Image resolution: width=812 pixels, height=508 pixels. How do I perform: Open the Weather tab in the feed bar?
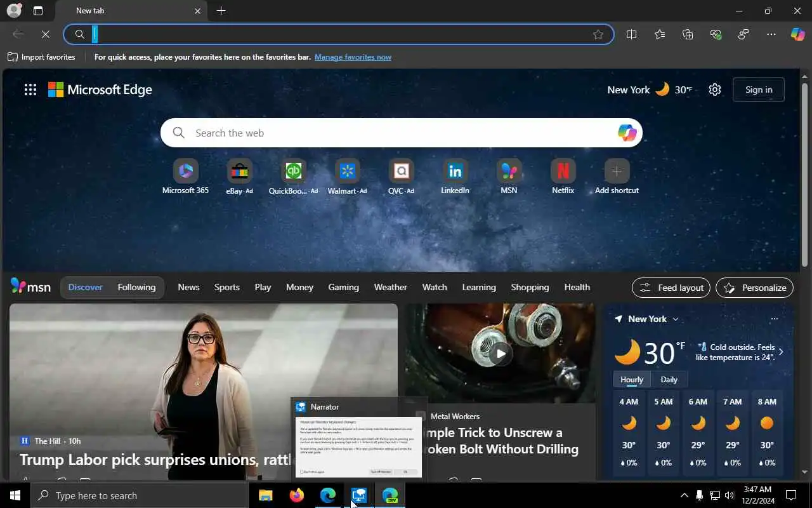point(390,287)
